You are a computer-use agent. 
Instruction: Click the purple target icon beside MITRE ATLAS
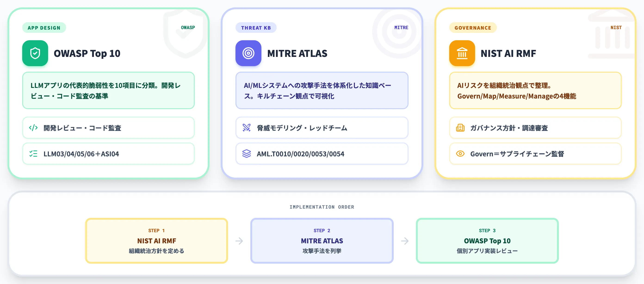[x=248, y=53]
